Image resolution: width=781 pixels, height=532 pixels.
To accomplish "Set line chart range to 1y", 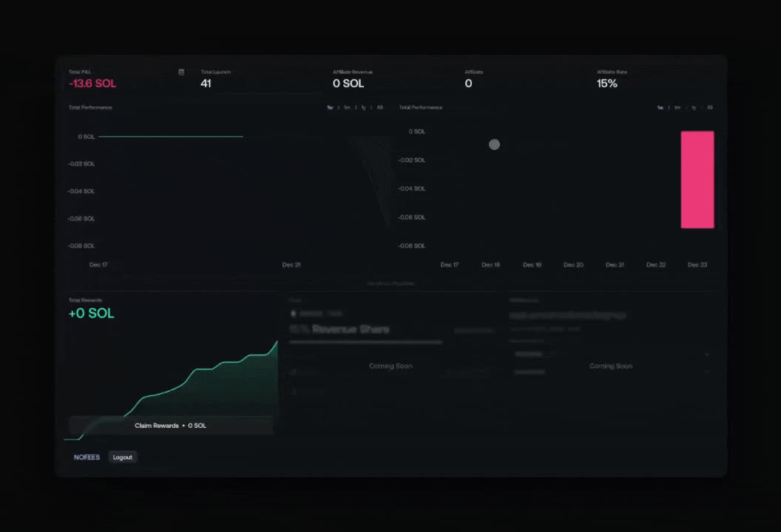I will pos(364,107).
